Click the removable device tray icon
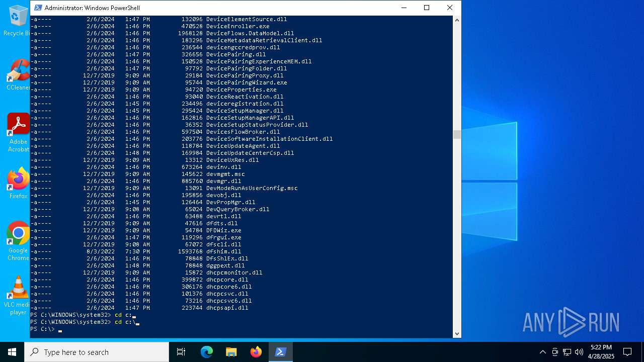 [x=555, y=352]
